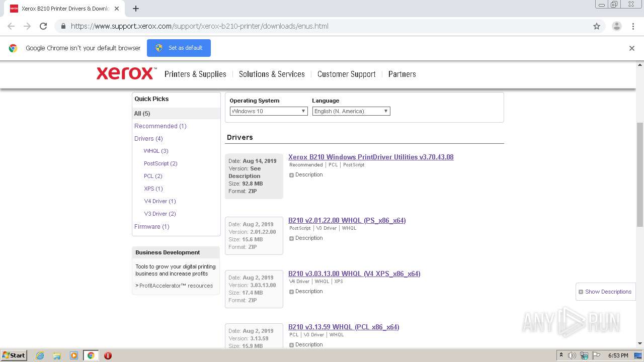Viewport: 644px width, 362px height.
Task: Click the network tray icon
Action: click(584, 355)
